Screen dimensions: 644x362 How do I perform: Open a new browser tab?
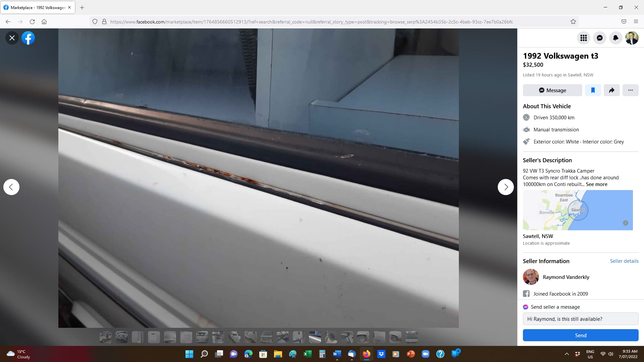tap(82, 7)
